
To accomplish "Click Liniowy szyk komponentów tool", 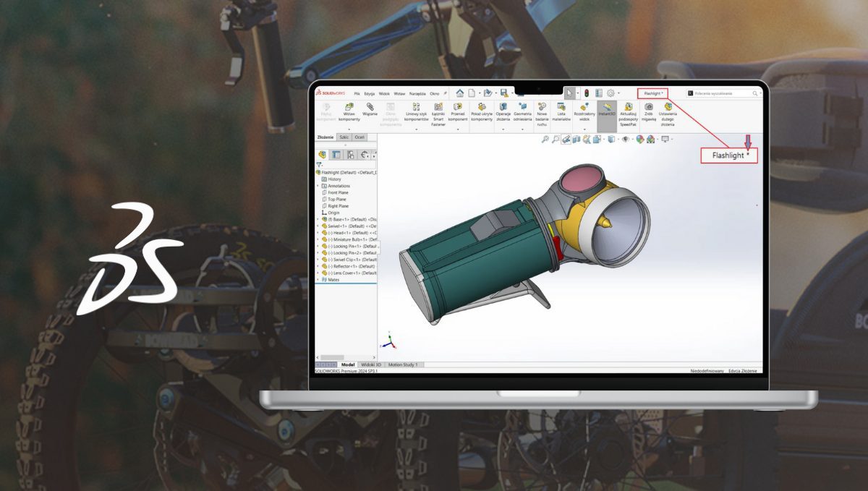I will click(417, 113).
